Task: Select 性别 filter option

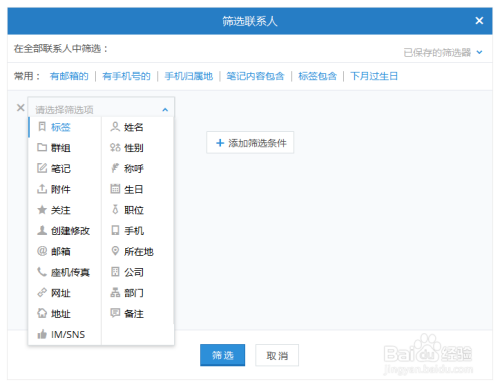Action: [138, 148]
